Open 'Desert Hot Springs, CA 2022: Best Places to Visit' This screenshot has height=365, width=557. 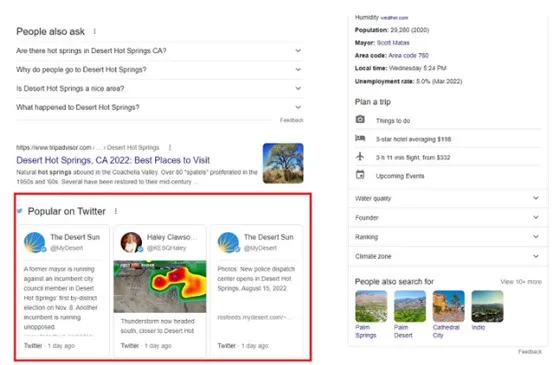pos(113,160)
